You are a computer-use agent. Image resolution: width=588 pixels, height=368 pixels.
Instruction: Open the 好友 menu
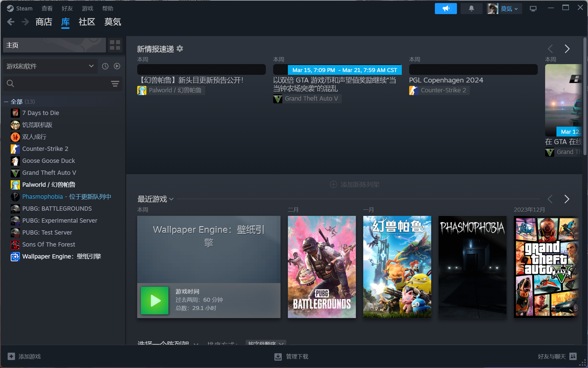tap(67, 8)
